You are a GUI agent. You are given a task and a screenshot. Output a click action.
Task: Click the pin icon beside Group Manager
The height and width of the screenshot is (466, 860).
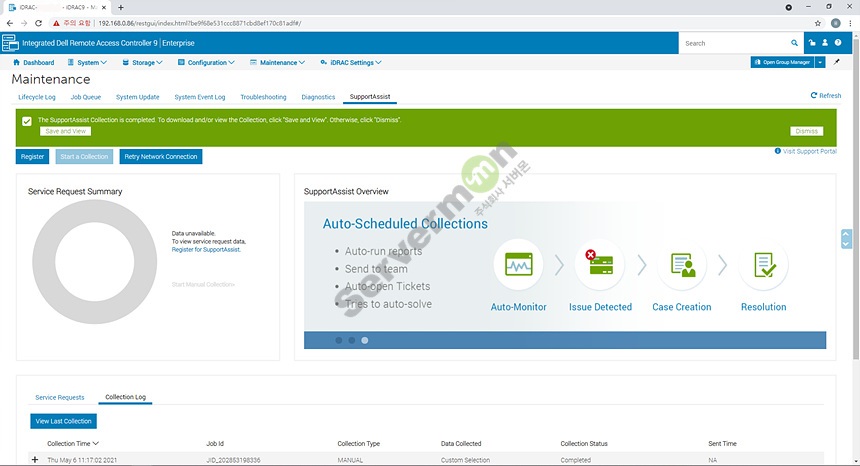[x=836, y=62]
